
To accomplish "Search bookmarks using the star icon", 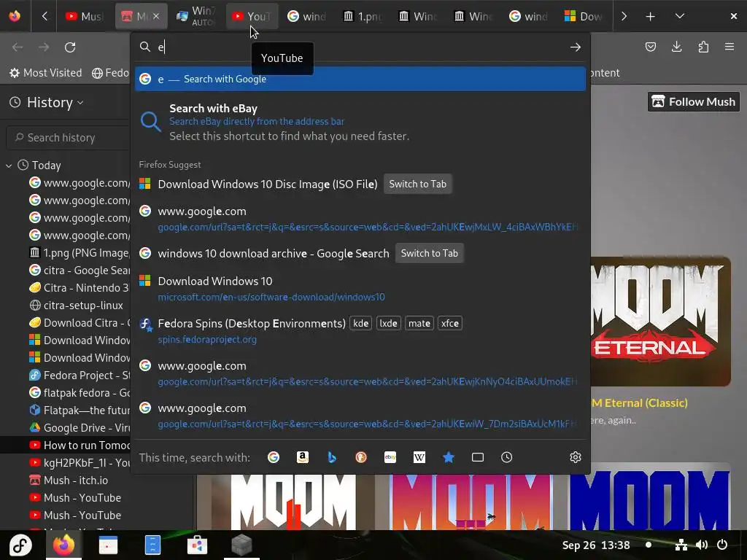I will [449, 458].
